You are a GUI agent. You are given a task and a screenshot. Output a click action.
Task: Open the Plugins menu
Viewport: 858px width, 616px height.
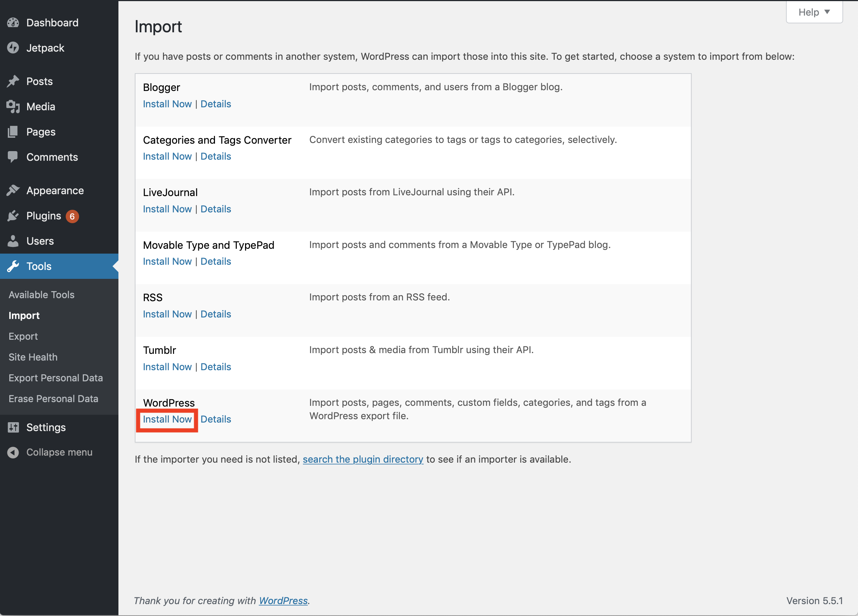point(43,216)
